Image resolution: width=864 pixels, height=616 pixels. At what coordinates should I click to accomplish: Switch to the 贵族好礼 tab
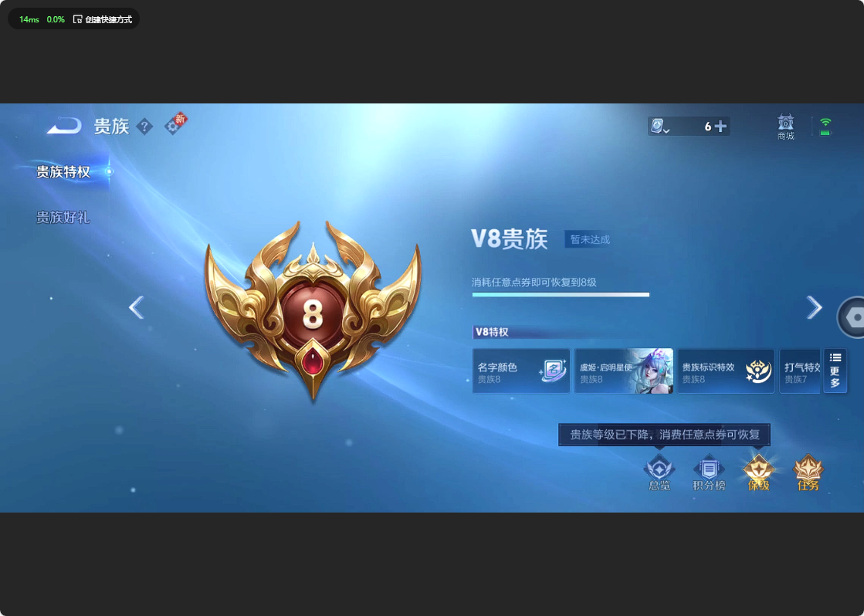pos(63,217)
